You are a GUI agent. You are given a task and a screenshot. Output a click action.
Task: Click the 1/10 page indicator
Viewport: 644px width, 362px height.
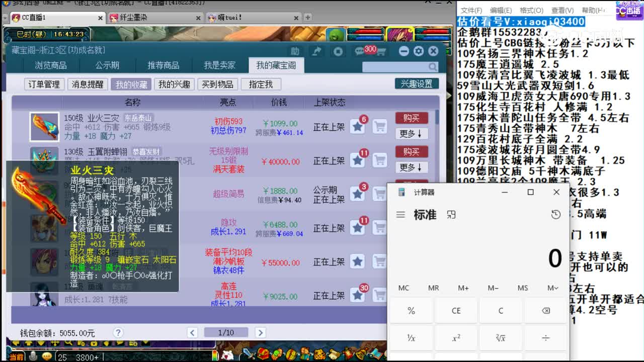(x=226, y=332)
